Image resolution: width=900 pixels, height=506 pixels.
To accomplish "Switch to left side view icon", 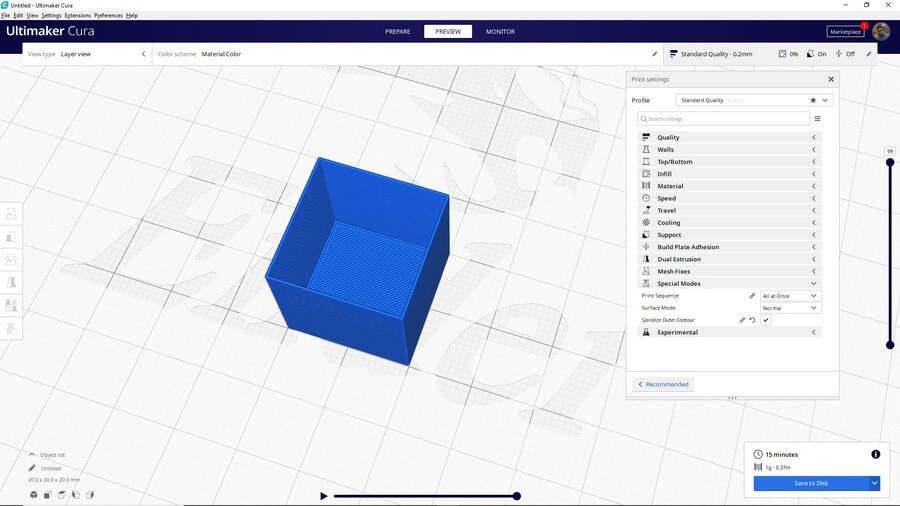I will coord(76,495).
